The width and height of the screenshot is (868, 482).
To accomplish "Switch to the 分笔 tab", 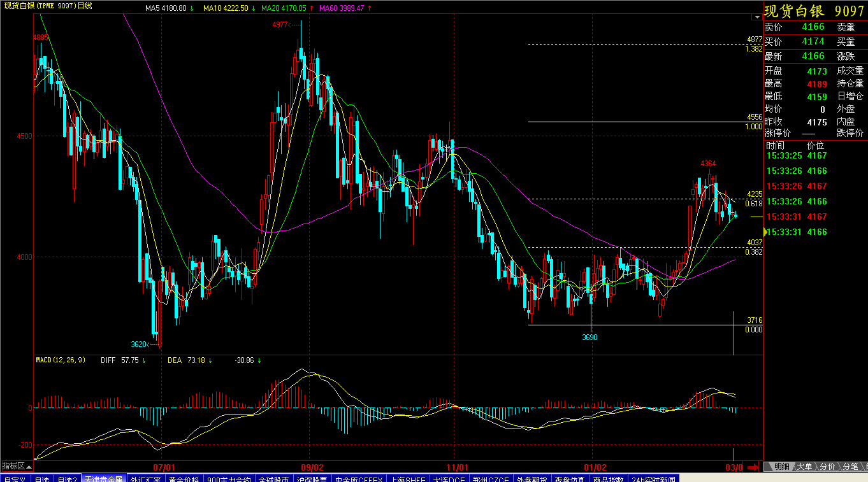I will (x=850, y=467).
